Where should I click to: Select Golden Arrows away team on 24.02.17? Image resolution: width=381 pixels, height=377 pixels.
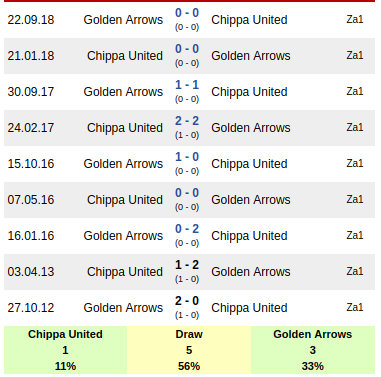(251, 128)
